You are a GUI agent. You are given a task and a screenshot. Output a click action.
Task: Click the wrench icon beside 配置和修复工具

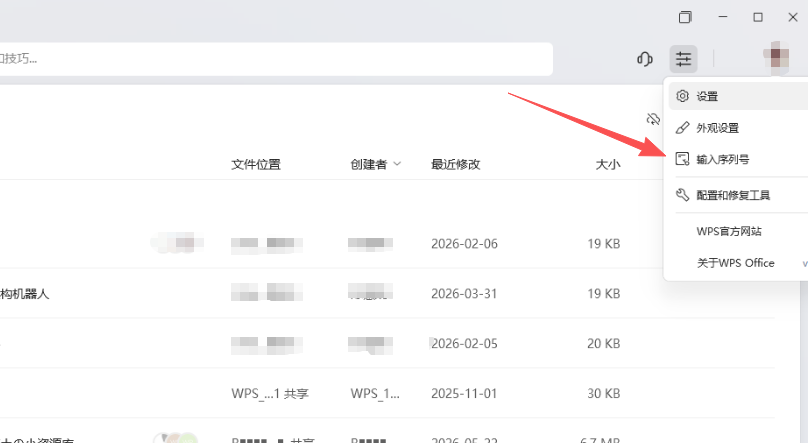682,195
